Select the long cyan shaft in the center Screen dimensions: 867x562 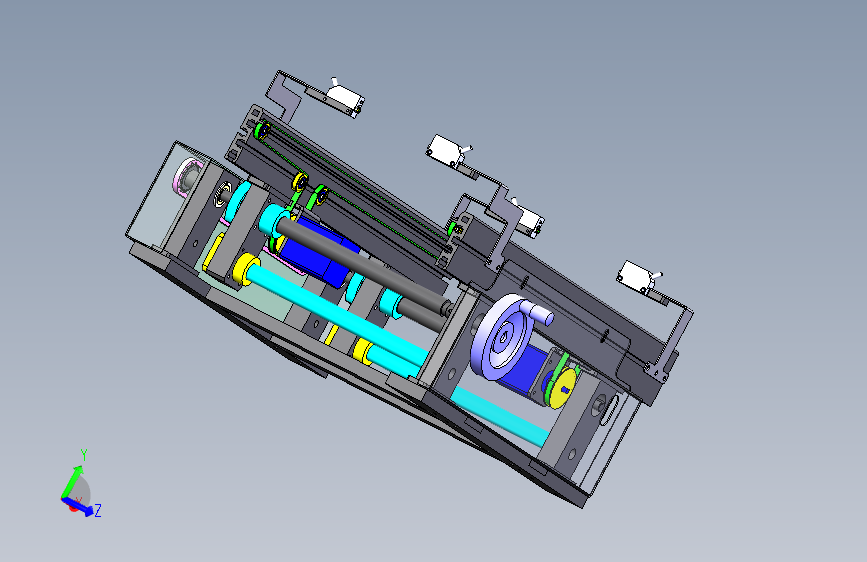(337, 314)
